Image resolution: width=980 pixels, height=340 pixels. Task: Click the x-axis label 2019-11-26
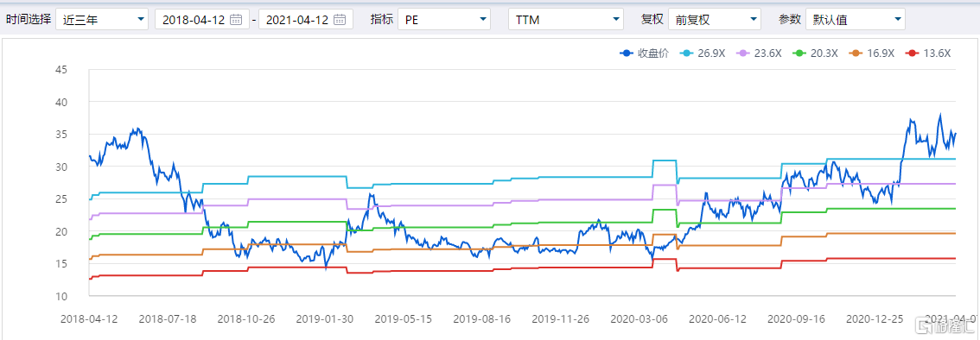click(x=561, y=318)
